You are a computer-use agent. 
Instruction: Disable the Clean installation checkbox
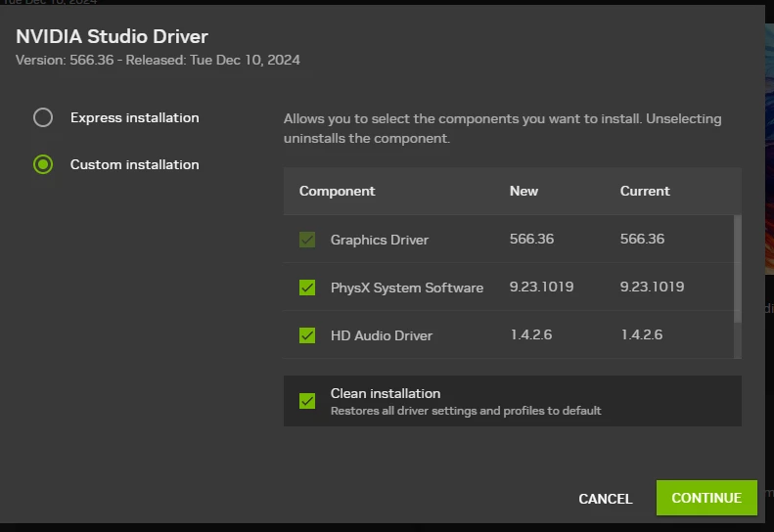pyautogui.click(x=307, y=401)
